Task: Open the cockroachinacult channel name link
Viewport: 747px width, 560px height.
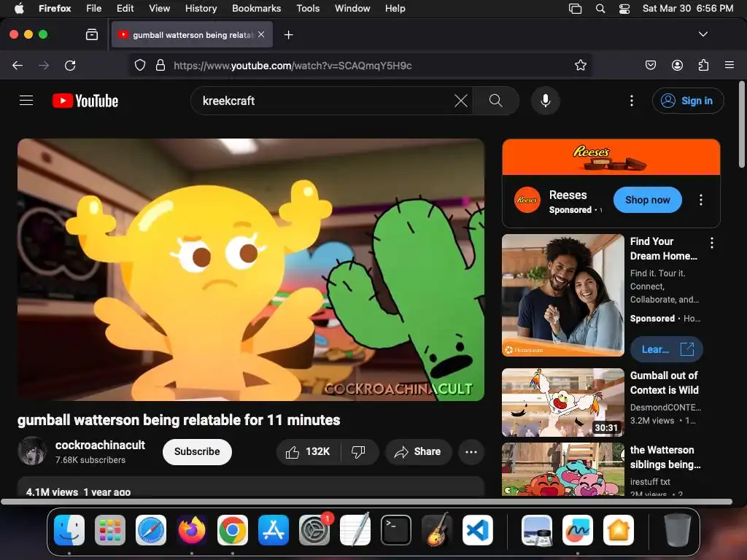Action: (100, 445)
